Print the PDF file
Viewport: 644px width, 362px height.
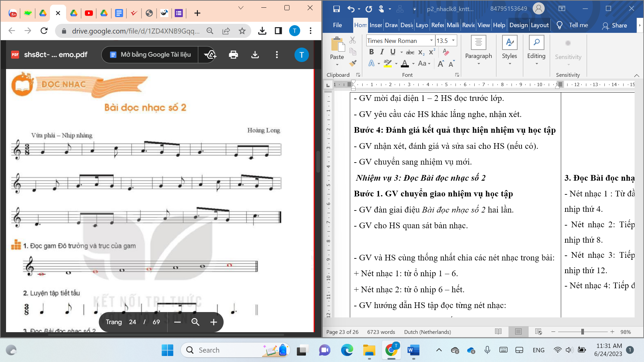pos(233,55)
